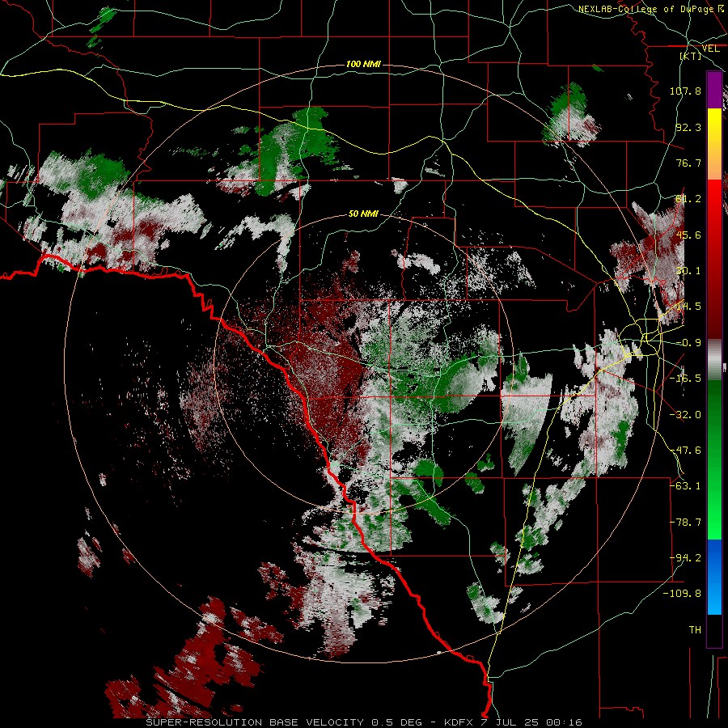Click the 100 NMI range ring label
Screen dimensions: 728x728
(x=363, y=64)
